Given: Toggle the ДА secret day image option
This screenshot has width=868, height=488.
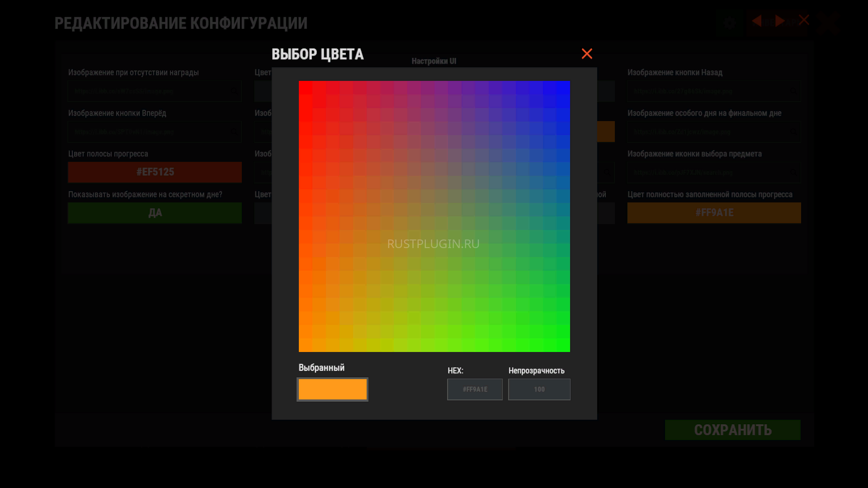Looking at the screenshot, I should pos(155,213).
